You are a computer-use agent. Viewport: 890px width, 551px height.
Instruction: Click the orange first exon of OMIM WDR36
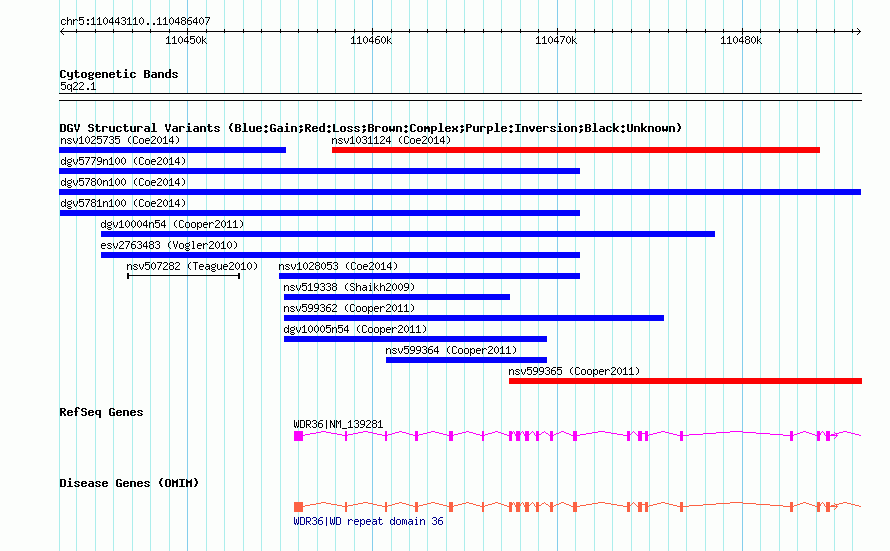click(x=299, y=507)
